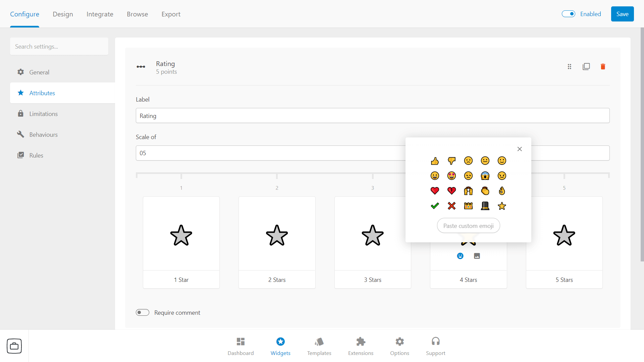Pick the gold star emoji
Image resolution: width=644 pixels, height=362 pixels.
click(x=502, y=206)
